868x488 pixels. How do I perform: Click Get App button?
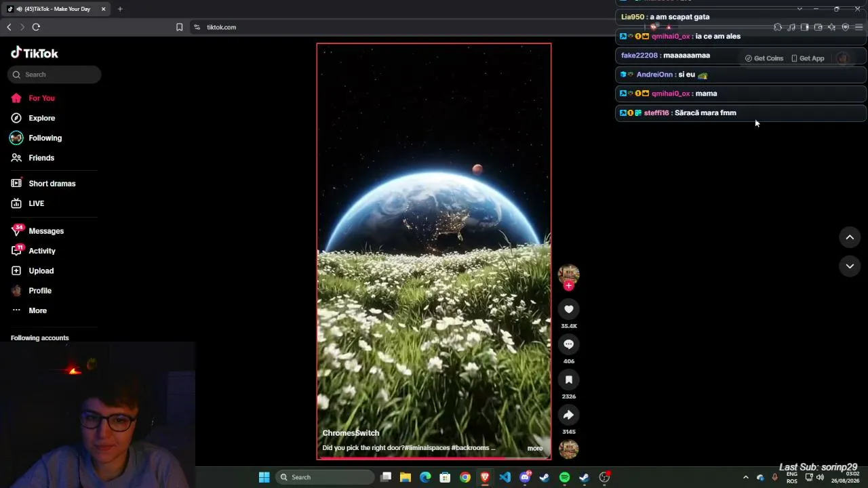pos(808,58)
